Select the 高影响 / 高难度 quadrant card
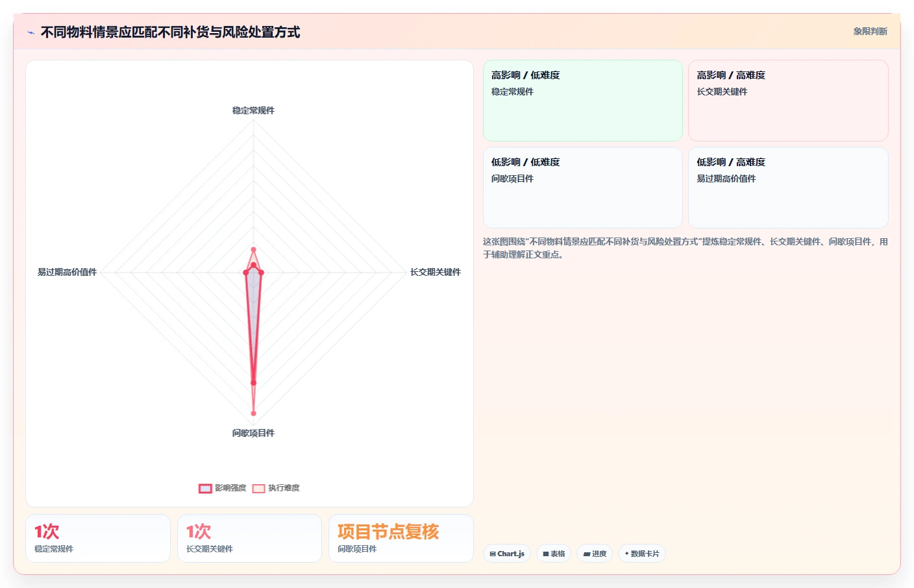This screenshot has height=588, width=914. (788, 101)
